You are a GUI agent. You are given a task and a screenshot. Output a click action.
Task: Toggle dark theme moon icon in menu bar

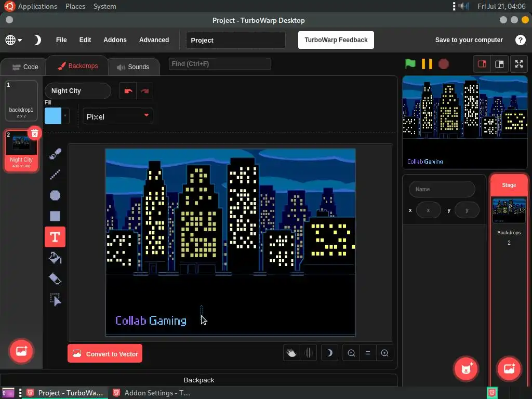click(x=37, y=40)
